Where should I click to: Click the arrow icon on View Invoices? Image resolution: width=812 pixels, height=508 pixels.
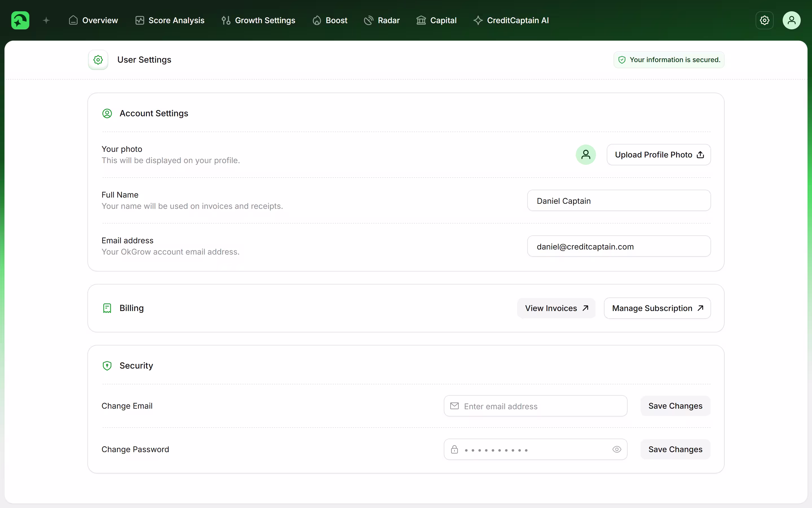point(586,308)
